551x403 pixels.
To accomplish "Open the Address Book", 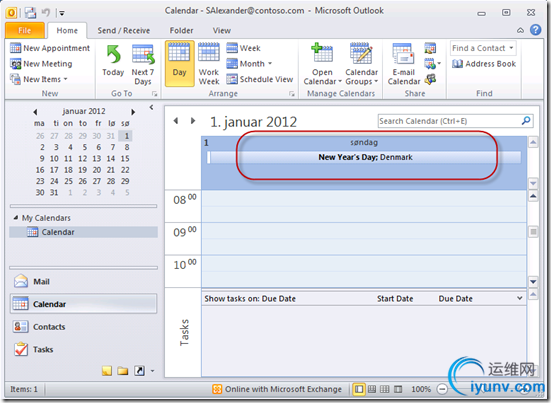I will click(x=484, y=64).
